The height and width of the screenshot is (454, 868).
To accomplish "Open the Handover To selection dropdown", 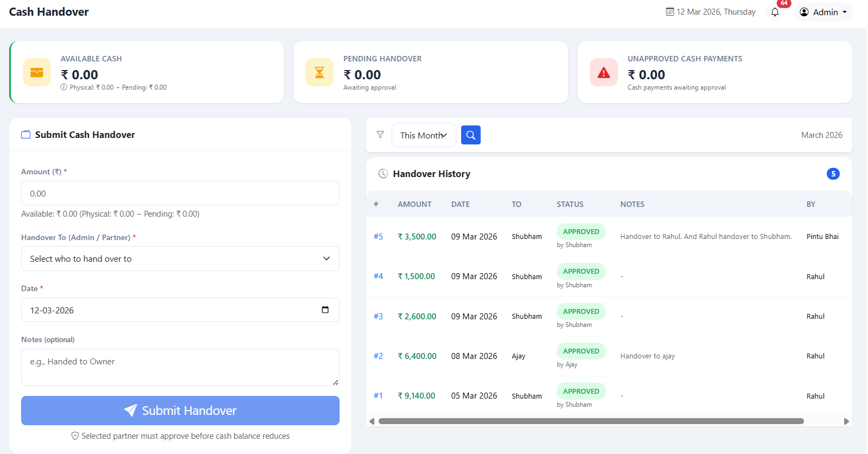I will coord(180,258).
